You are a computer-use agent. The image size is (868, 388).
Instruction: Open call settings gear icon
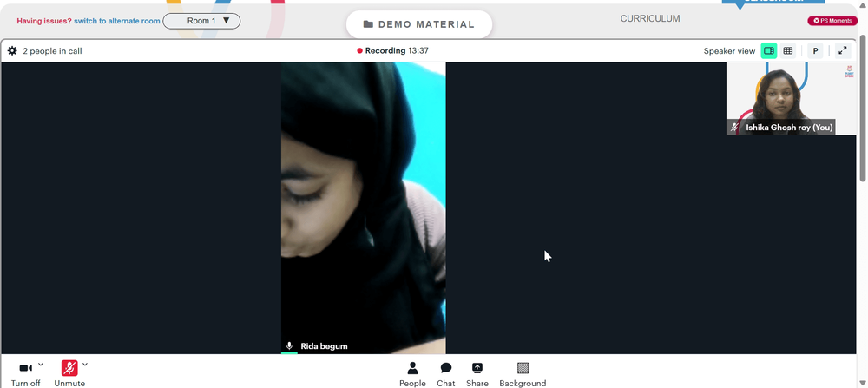click(x=12, y=51)
